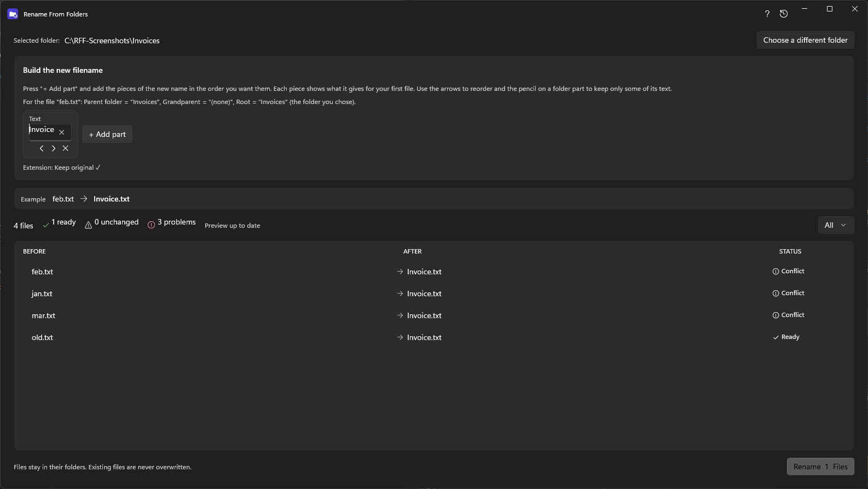Click the STATUS column header
Screen dimensions: 868x489
click(790, 251)
